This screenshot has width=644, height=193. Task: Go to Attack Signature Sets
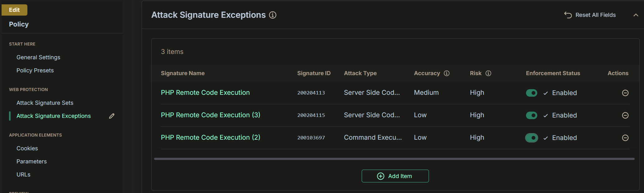pyautogui.click(x=45, y=103)
